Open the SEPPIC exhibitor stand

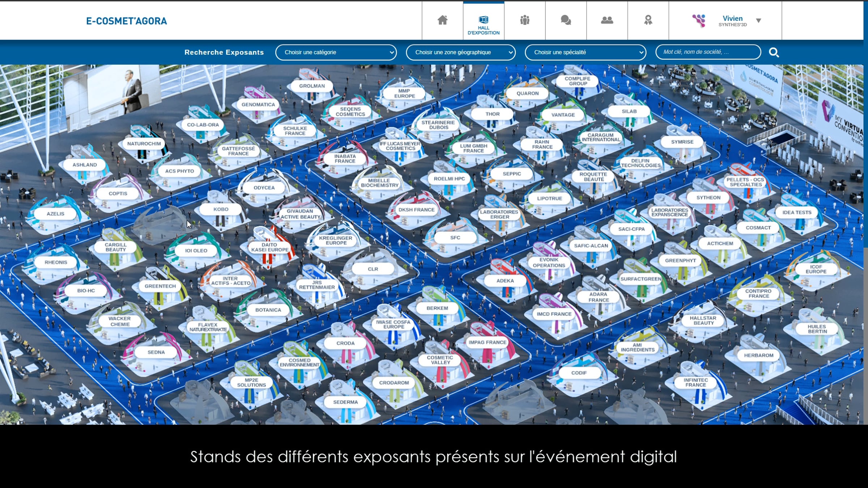[512, 174]
